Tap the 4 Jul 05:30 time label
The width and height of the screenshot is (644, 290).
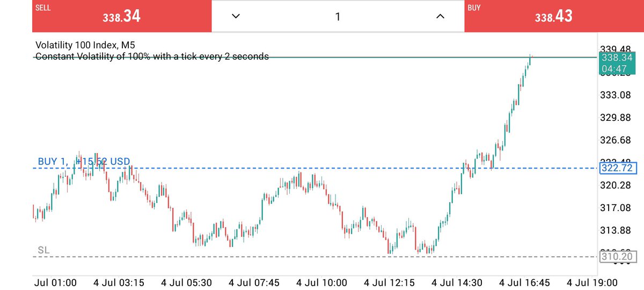pyautogui.click(x=186, y=282)
